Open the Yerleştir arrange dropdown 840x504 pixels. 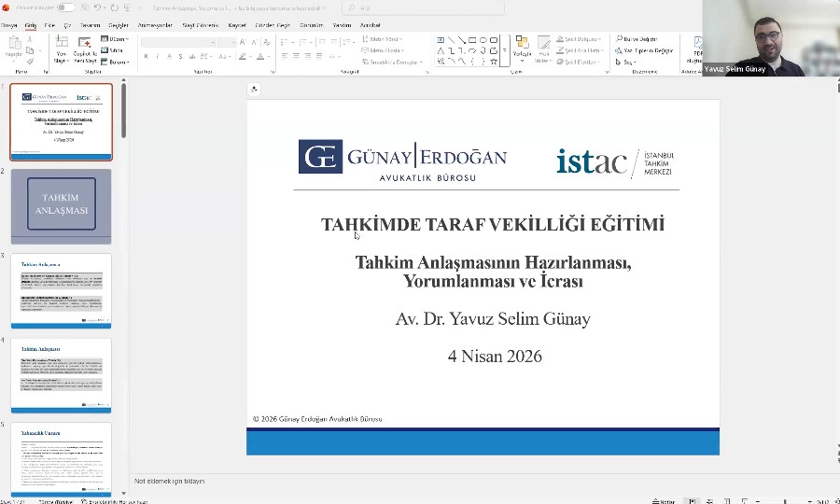(523, 49)
